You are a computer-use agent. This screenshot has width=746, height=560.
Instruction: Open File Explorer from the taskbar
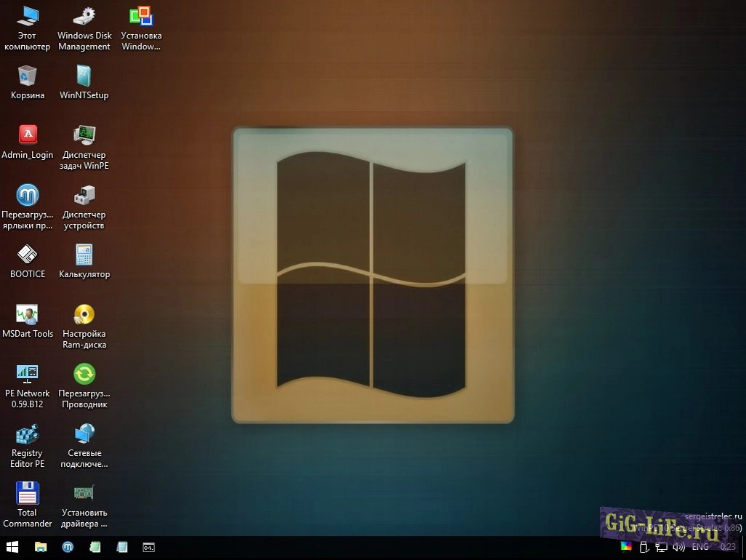point(41,546)
